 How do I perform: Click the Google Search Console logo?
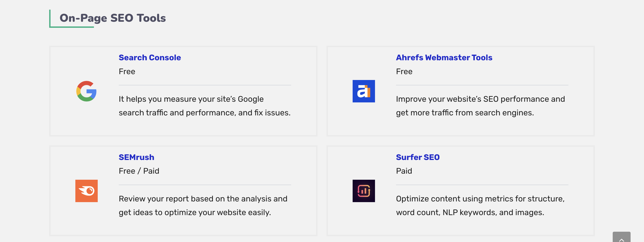87,92
